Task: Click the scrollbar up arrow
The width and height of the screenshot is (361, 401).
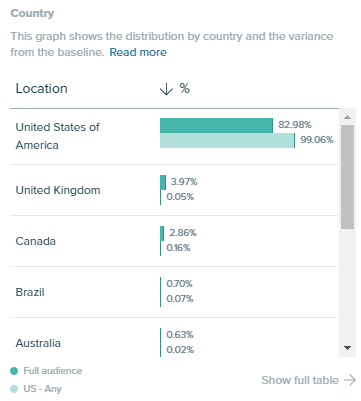Action: pos(347,117)
